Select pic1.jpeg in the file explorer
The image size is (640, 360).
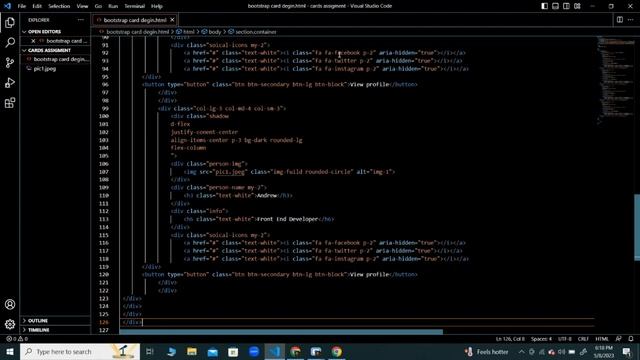coord(45,69)
